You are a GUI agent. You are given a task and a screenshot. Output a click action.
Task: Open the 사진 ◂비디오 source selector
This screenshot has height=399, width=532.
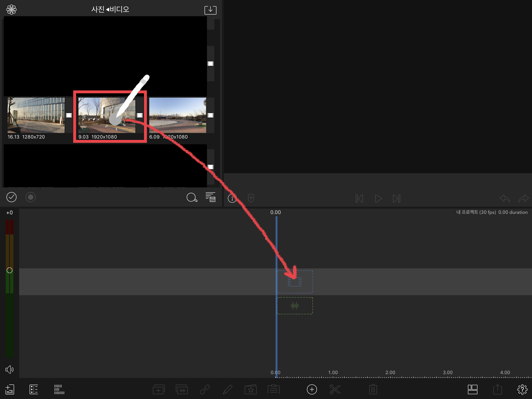click(x=110, y=10)
